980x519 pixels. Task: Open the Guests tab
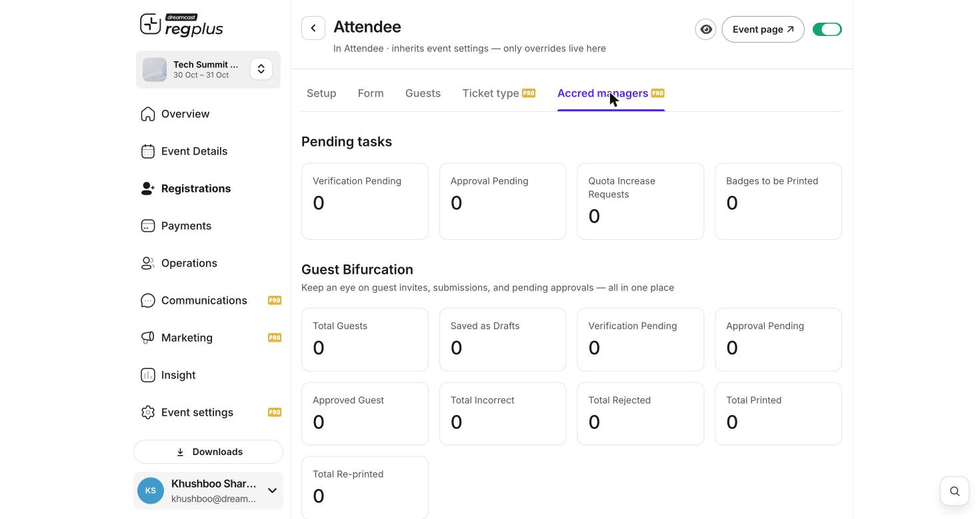coord(423,93)
